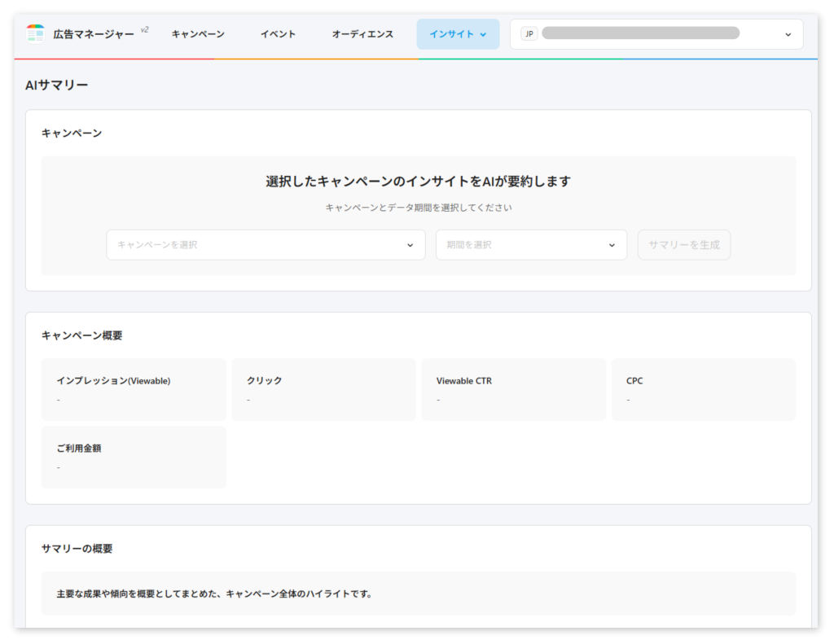Select the ご利用金額 metric card

click(x=134, y=457)
